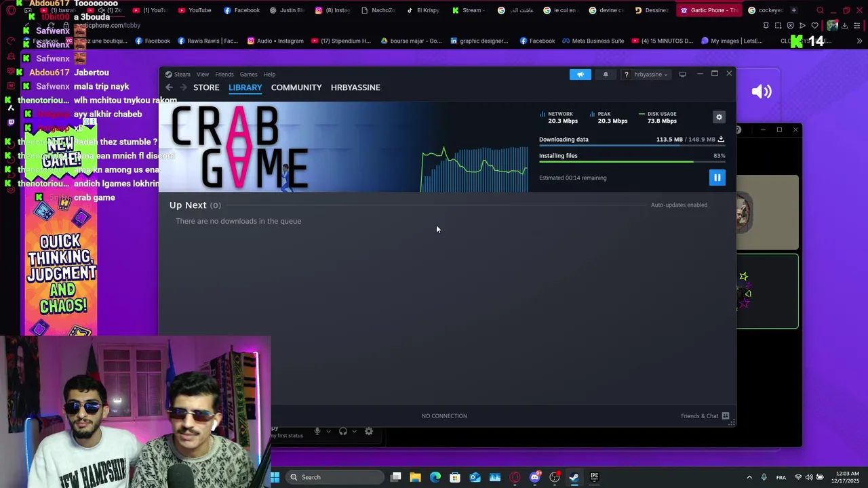This screenshot has width=868, height=488.
Task: Click the network throughput graph
Action: click(x=474, y=169)
